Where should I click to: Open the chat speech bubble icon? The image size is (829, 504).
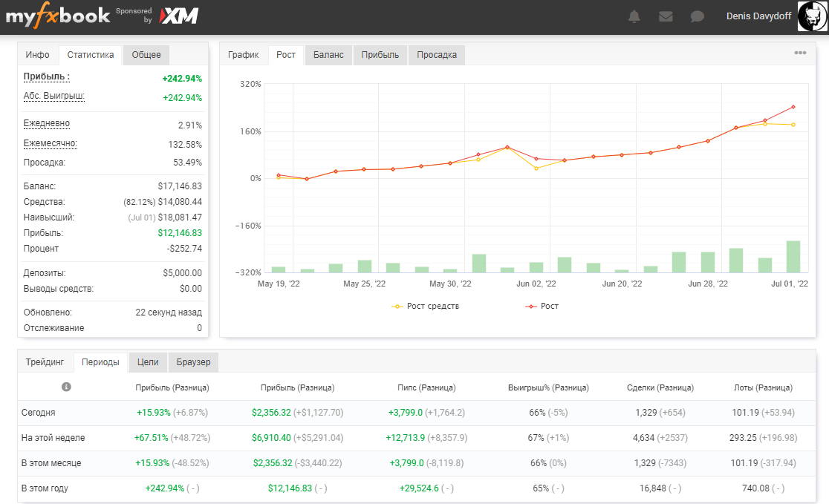coord(698,16)
